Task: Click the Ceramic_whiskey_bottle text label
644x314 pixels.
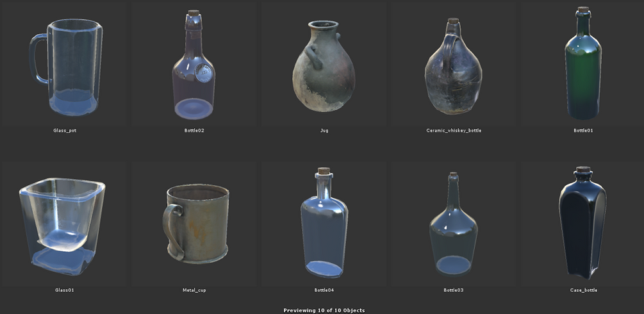Action: (454, 130)
